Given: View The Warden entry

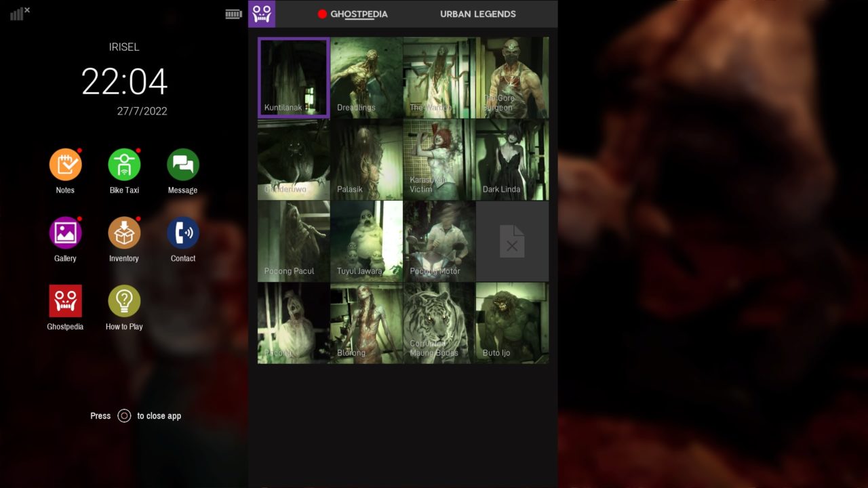Looking at the screenshot, I should [439, 78].
